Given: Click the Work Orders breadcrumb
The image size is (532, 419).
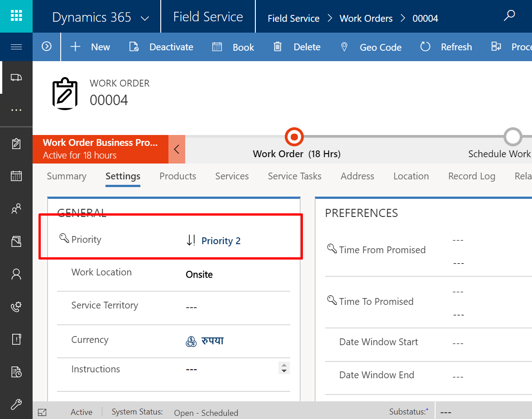Looking at the screenshot, I should click(366, 19).
